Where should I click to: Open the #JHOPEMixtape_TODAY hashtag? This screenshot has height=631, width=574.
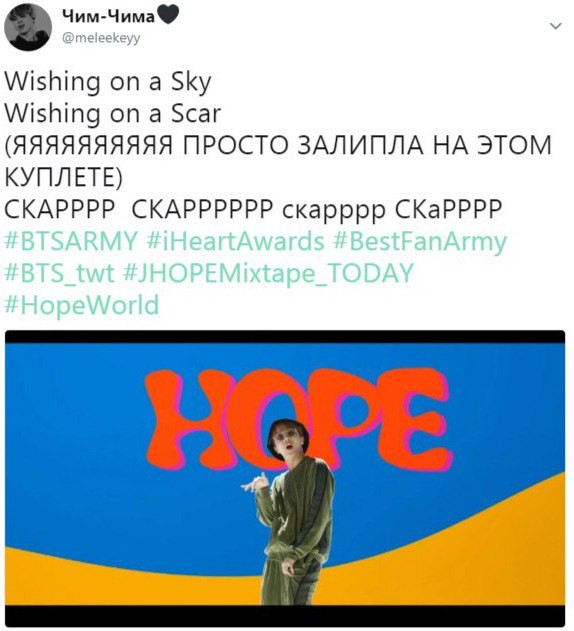268,273
